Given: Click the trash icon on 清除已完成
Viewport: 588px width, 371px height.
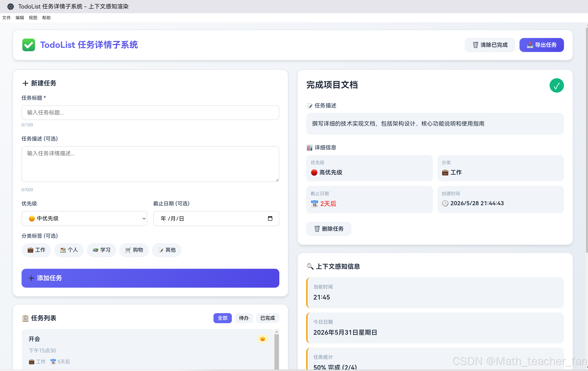Looking at the screenshot, I should [x=475, y=45].
